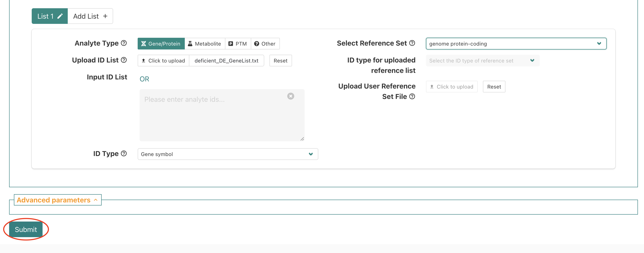Click the plus icon beside Add List

tap(105, 16)
